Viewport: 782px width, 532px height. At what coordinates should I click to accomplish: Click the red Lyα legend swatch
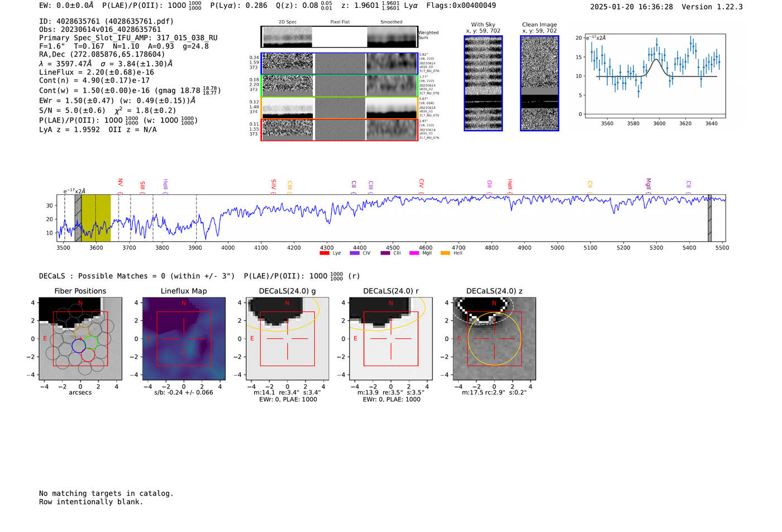pos(324,253)
